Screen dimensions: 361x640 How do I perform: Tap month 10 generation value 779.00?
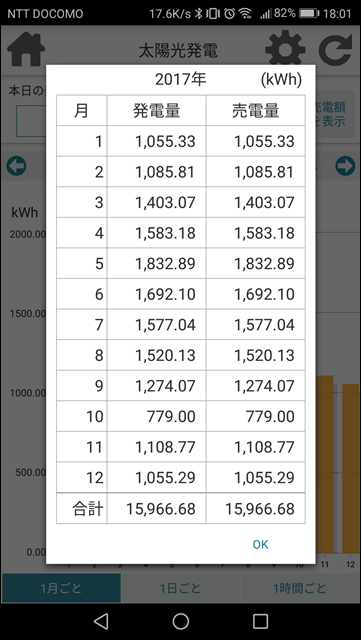click(171, 417)
